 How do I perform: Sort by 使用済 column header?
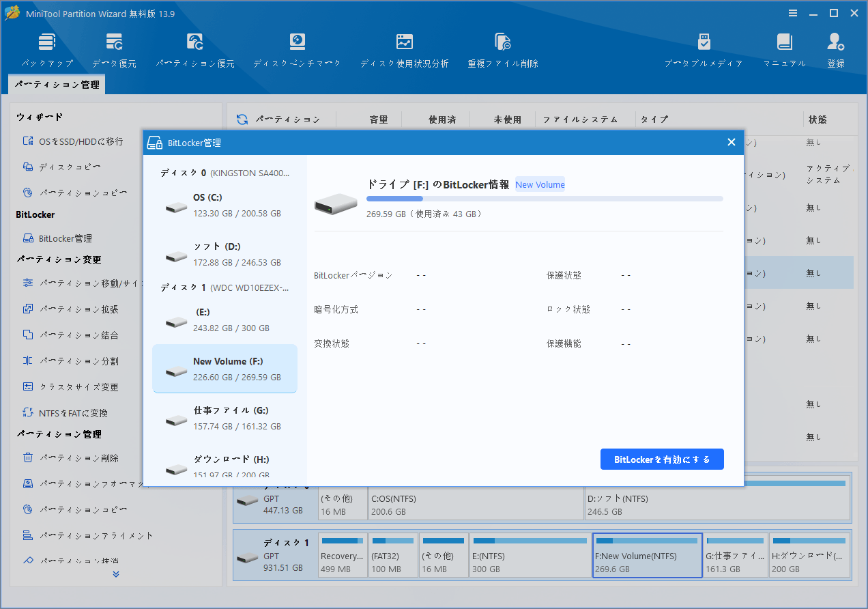click(442, 119)
